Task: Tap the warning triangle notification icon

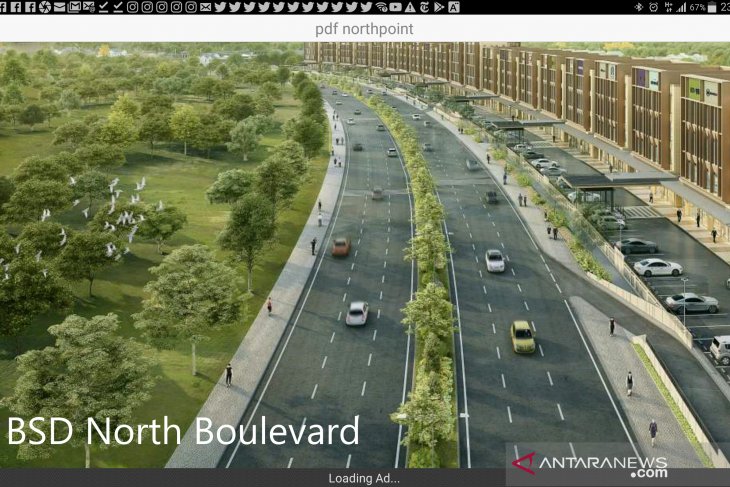Action: click(x=410, y=7)
